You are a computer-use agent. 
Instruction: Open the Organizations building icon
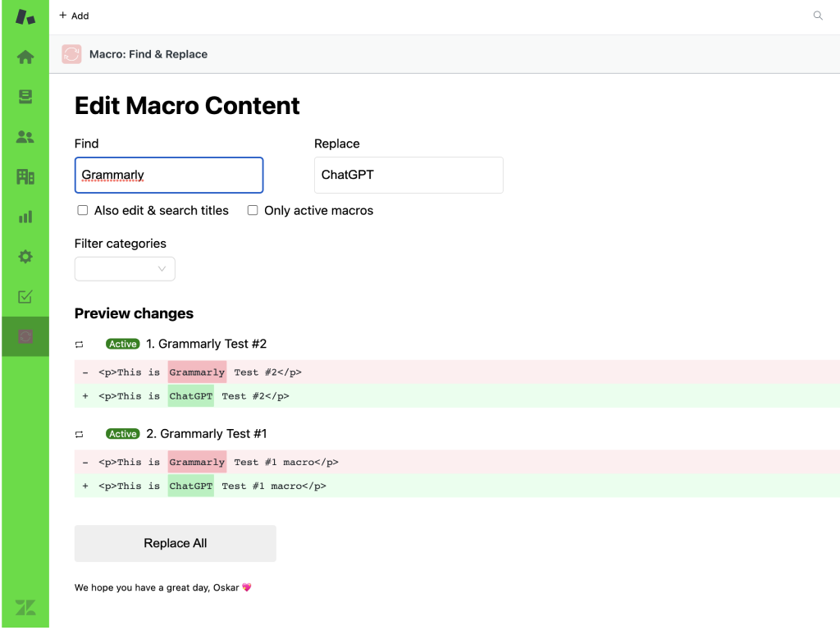(25, 176)
